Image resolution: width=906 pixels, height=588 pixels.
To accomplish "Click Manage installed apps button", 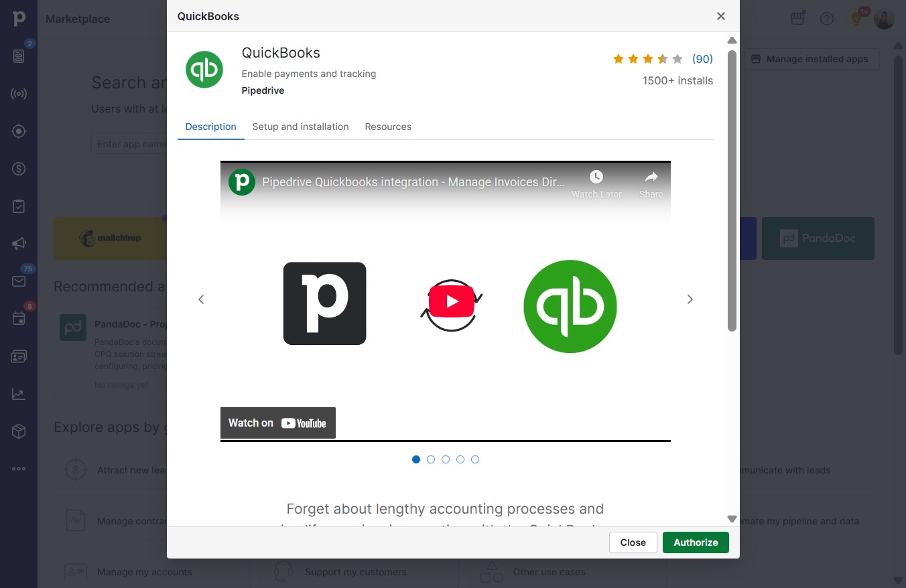I will click(811, 59).
